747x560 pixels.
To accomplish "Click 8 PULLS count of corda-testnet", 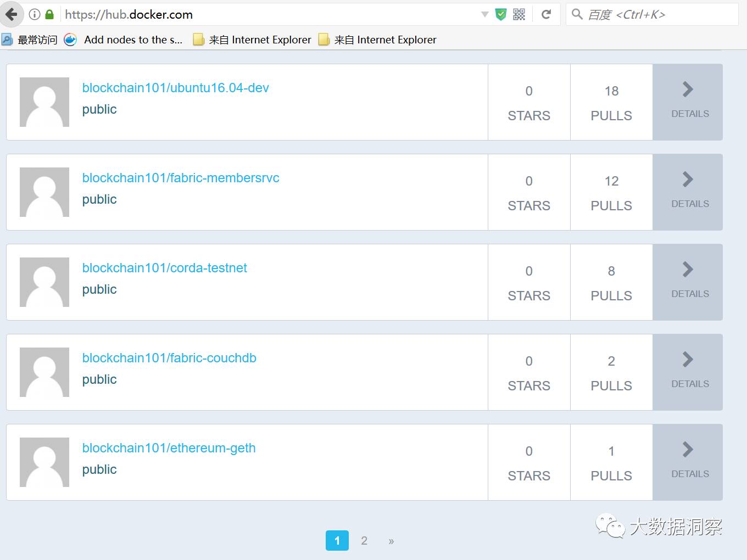I will (611, 282).
